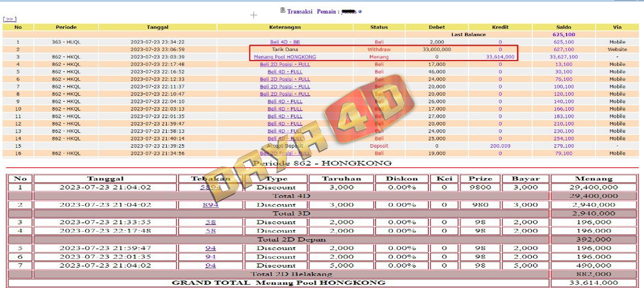Click the Saldo column header
The height and width of the screenshot is (288, 644).
563,27
